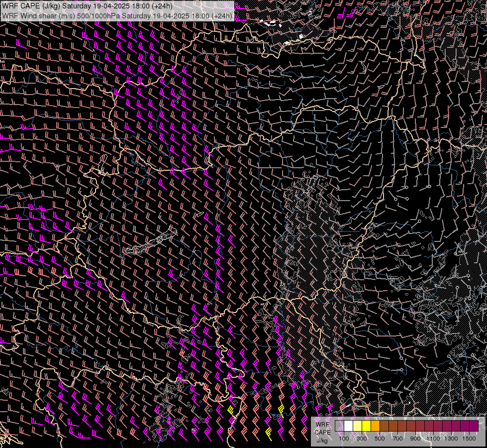Click the pale yellow CAPE legend swatch
This screenshot has height=448, width=487.
click(x=358, y=426)
